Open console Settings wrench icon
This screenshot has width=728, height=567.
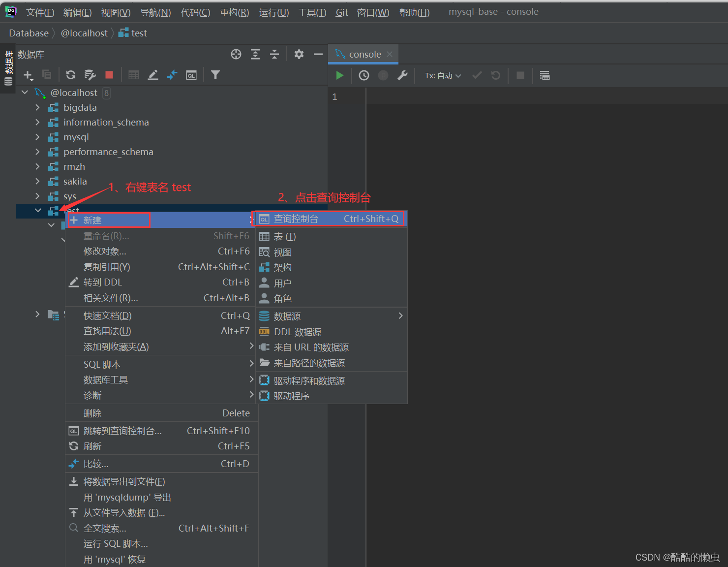(x=402, y=75)
